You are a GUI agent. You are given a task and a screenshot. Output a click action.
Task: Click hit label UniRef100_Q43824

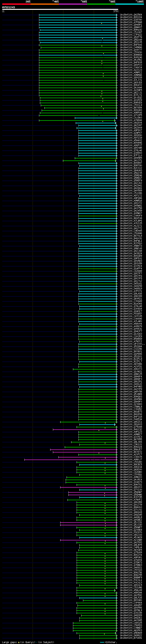(131, 254)
